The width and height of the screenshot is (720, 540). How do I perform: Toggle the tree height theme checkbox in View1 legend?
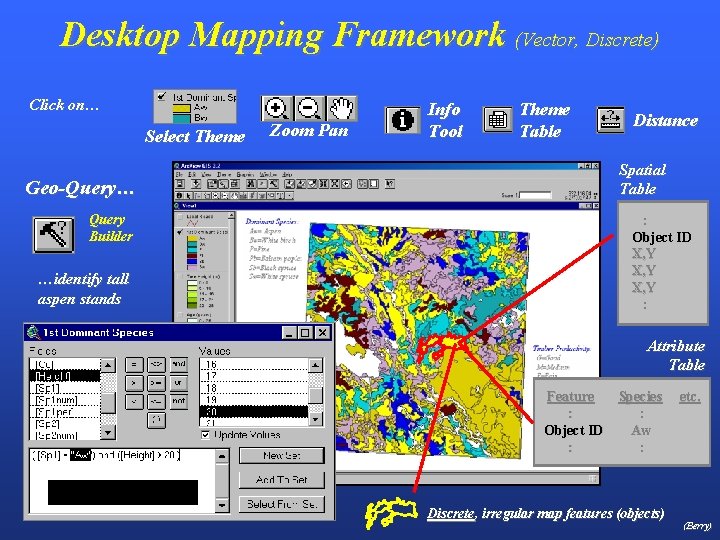(181, 277)
